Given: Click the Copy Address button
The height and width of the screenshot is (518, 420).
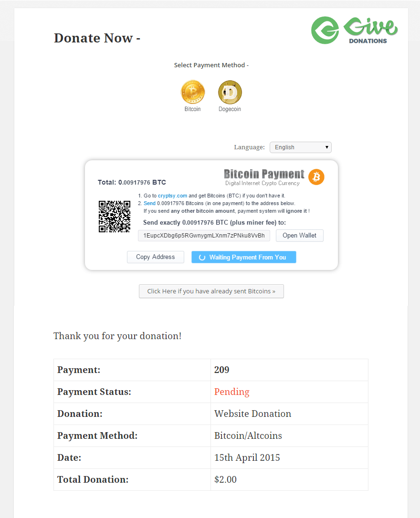Looking at the screenshot, I should 155,257.
